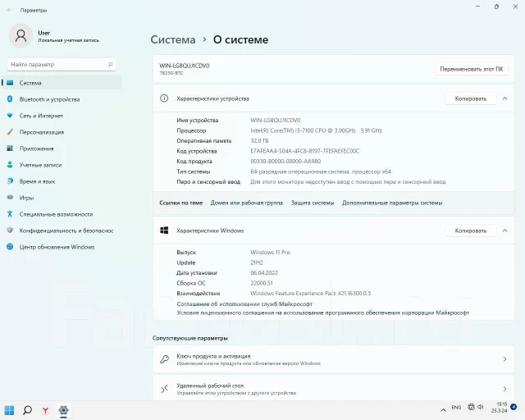Click the network globe tray icon
This screenshot has width=525, height=420.
pos(471,407)
